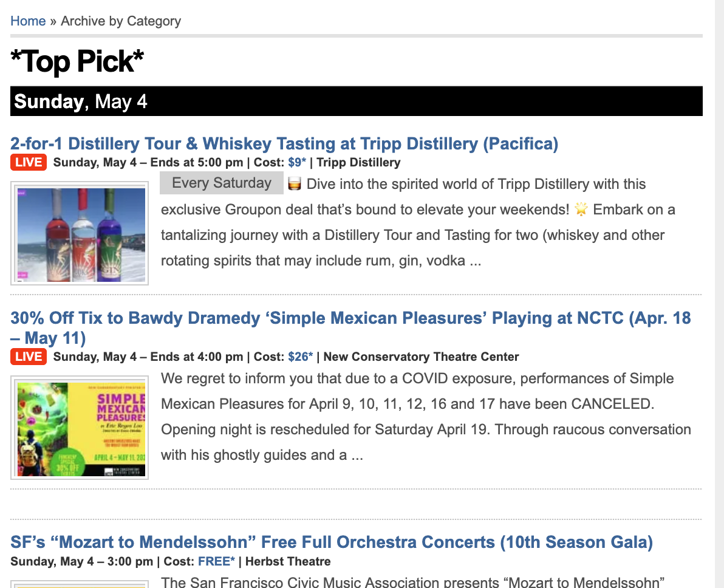This screenshot has width=724, height=588.
Task: Open the Home breadcrumb link
Action: (x=28, y=21)
